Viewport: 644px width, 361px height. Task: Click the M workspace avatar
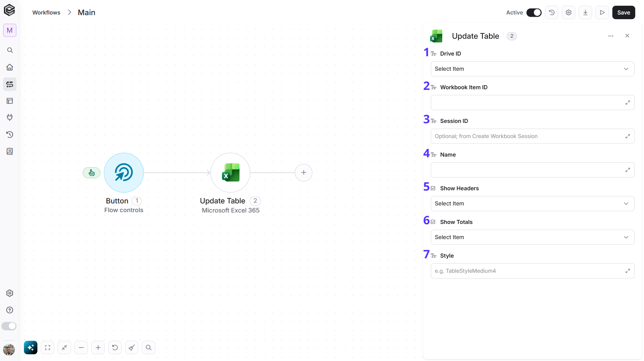(10, 30)
